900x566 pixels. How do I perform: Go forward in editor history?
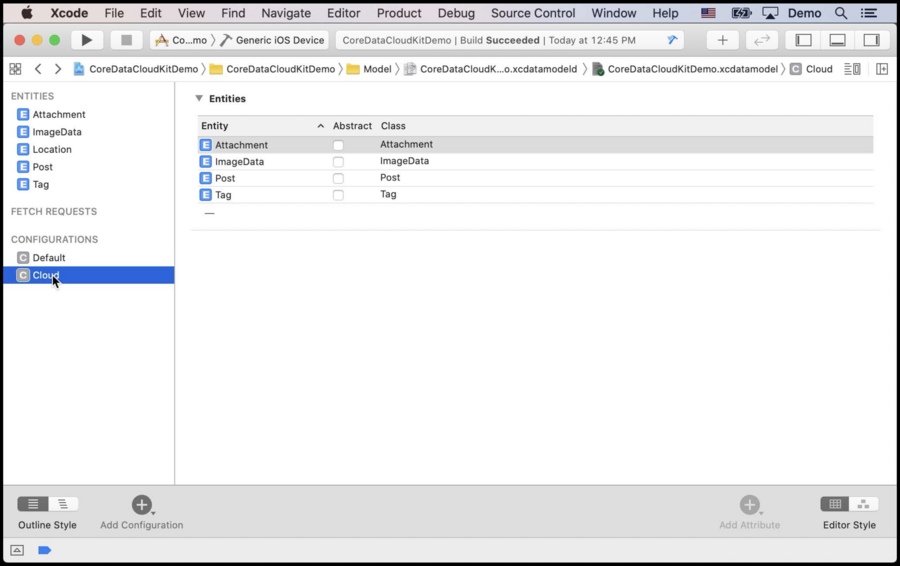[57, 69]
